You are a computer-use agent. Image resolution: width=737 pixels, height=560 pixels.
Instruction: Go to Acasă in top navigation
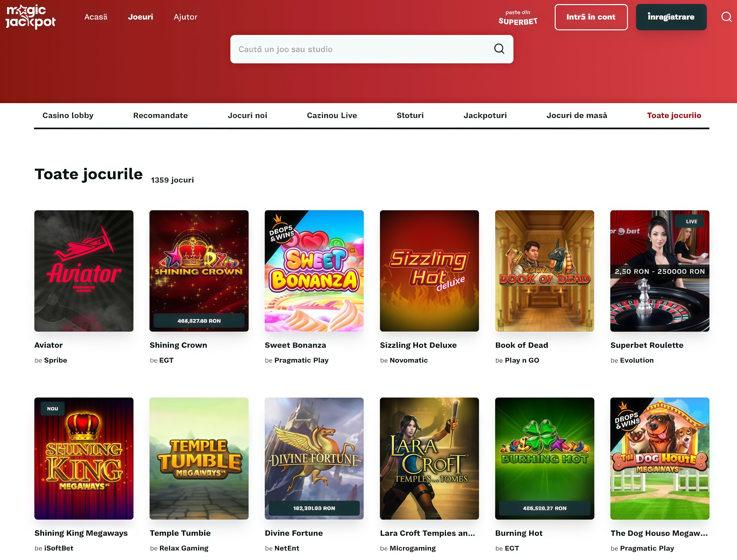[96, 17]
